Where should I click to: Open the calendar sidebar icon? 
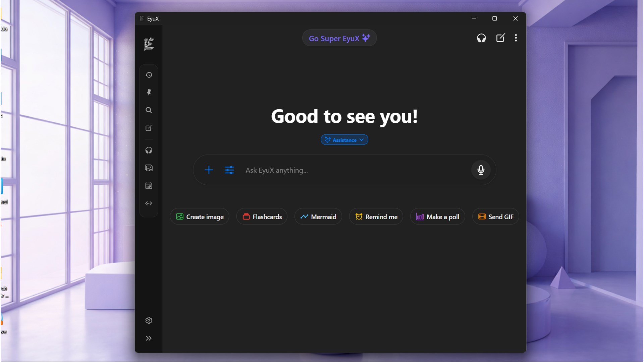click(x=149, y=186)
